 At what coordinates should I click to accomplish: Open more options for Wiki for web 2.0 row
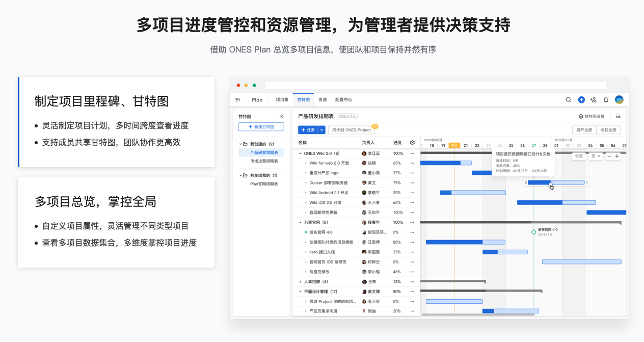[412, 163]
